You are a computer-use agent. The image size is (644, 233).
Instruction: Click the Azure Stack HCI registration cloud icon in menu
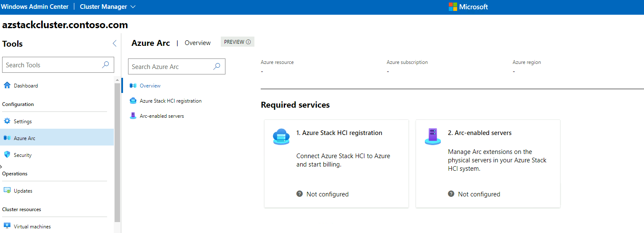click(133, 101)
